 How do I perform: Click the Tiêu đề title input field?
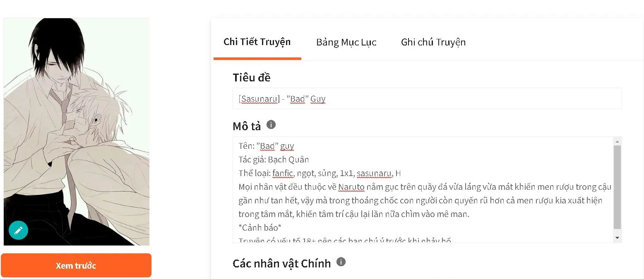[x=427, y=98]
